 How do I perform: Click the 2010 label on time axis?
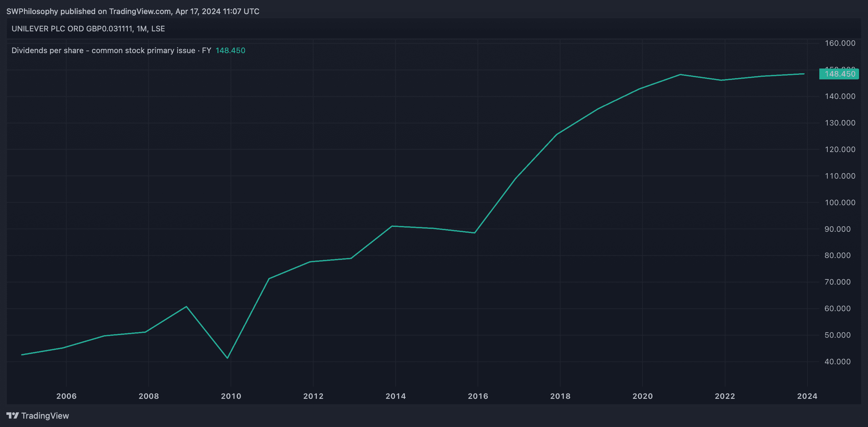tap(231, 396)
